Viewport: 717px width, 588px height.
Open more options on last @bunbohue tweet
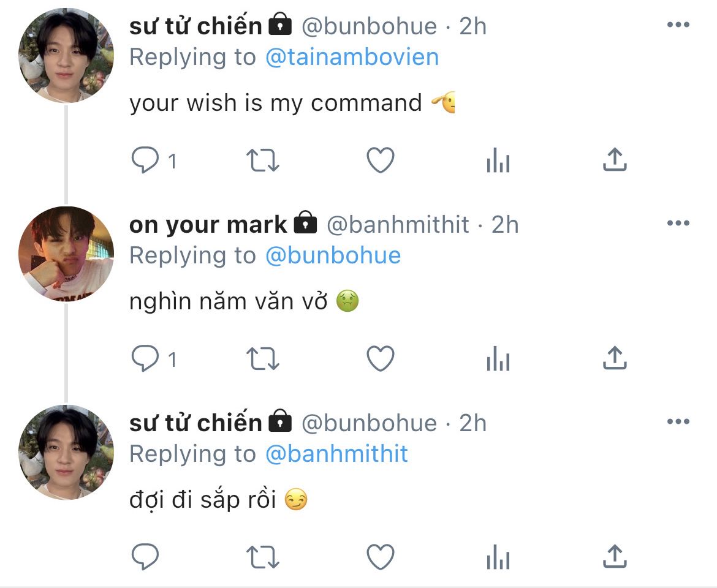click(x=678, y=421)
